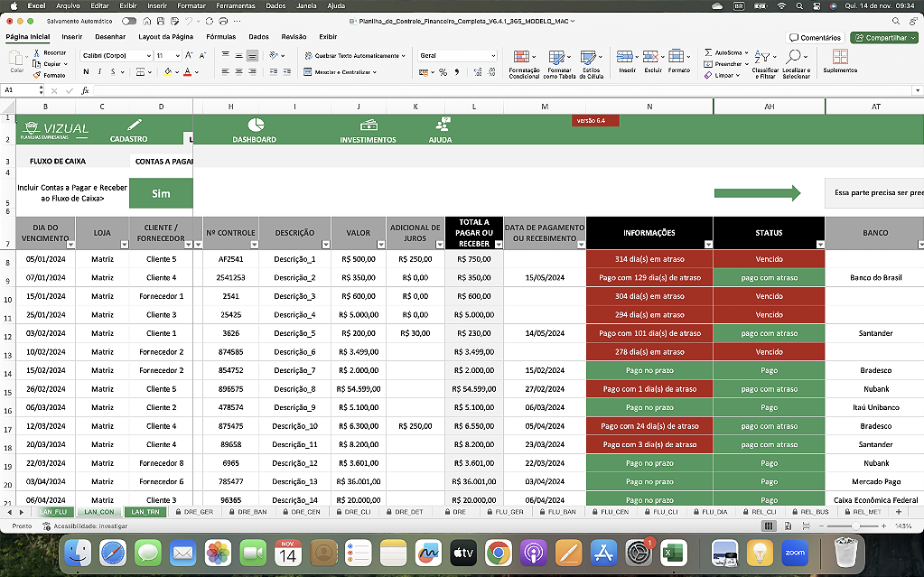
Task: Open the CADASTRO pencil icon
Action: coord(135,125)
